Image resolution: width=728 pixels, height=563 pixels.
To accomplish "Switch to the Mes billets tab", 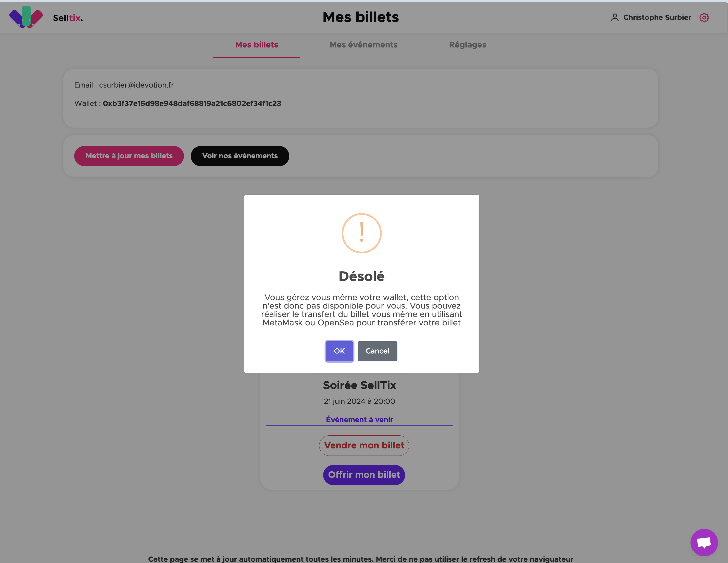I will [x=256, y=45].
